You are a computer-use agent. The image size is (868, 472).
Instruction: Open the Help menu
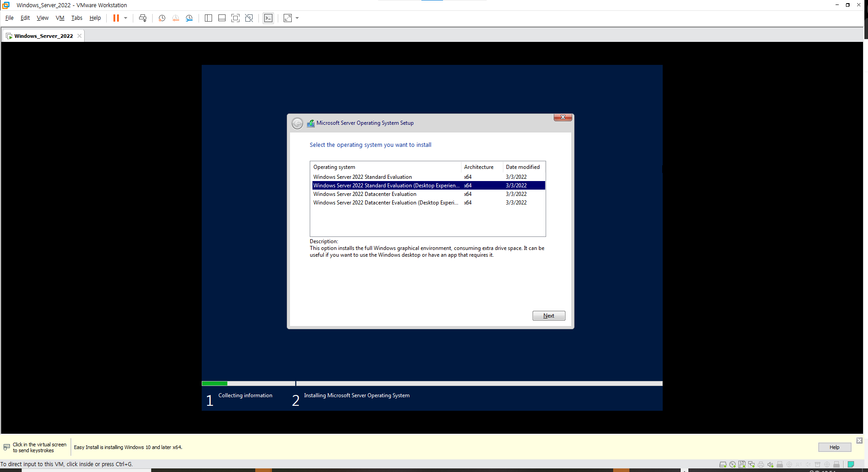(x=95, y=18)
